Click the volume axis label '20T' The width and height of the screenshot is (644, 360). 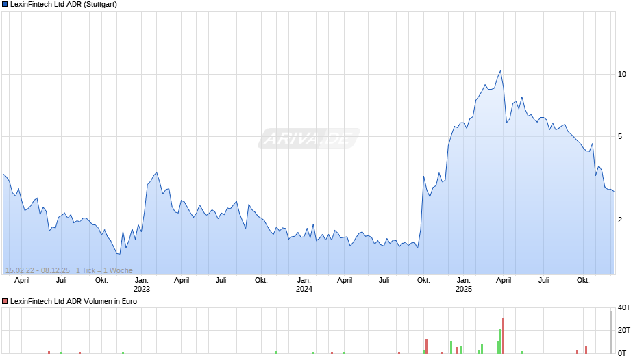click(x=624, y=330)
